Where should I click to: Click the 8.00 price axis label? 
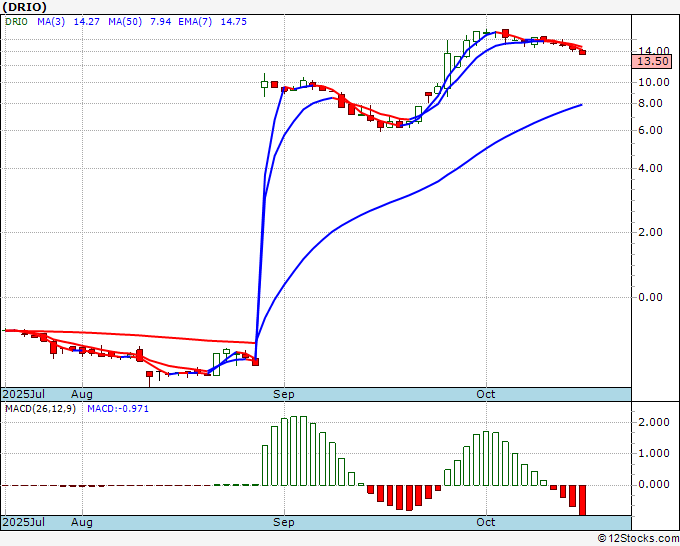pyautogui.click(x=650, y=103)
